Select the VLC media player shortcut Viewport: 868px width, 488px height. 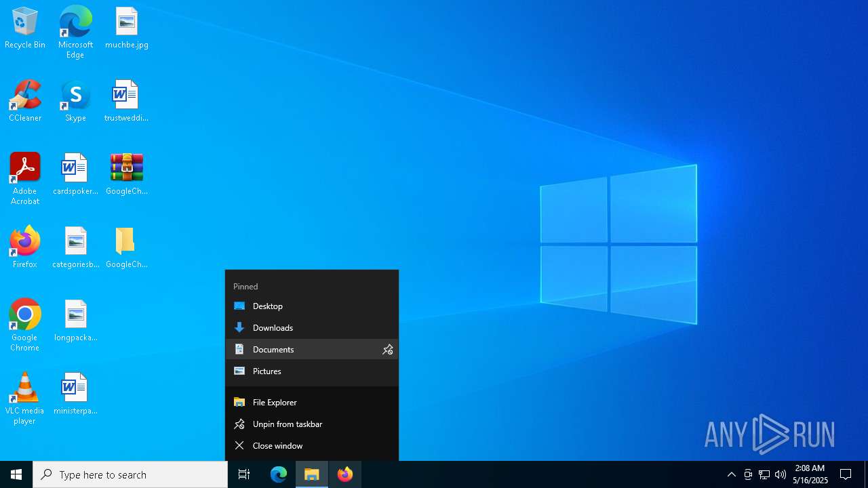(x=25, y=399)
